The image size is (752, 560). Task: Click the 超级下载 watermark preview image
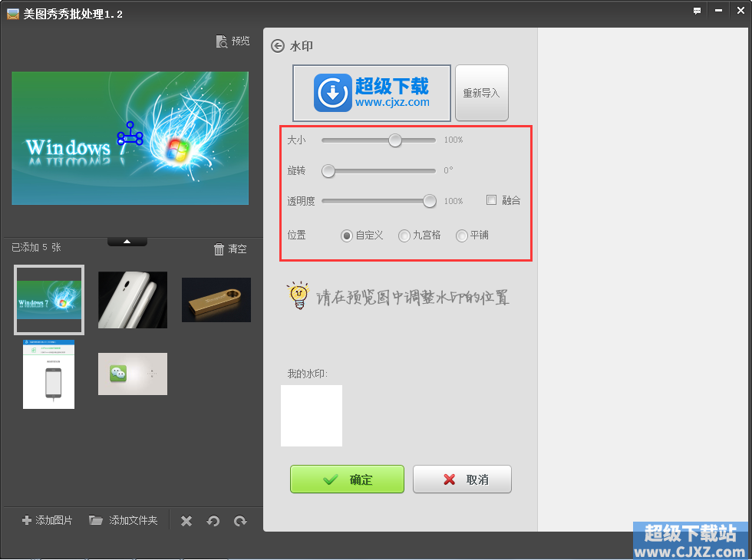(x=371, y=93)
